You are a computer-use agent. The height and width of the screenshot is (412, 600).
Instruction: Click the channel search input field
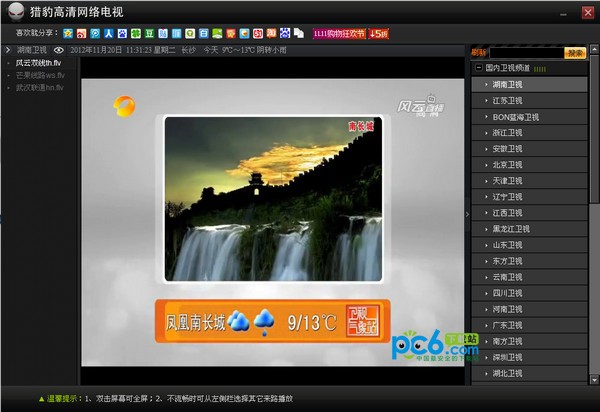pyautogui.click(x=525, y=52)
